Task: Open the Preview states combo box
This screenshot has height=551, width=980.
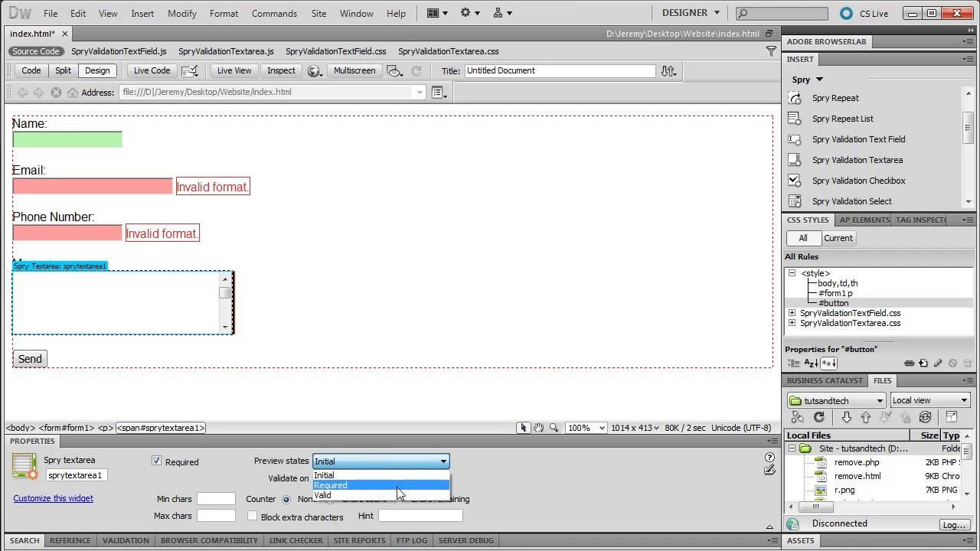Action: click(381, 461)
